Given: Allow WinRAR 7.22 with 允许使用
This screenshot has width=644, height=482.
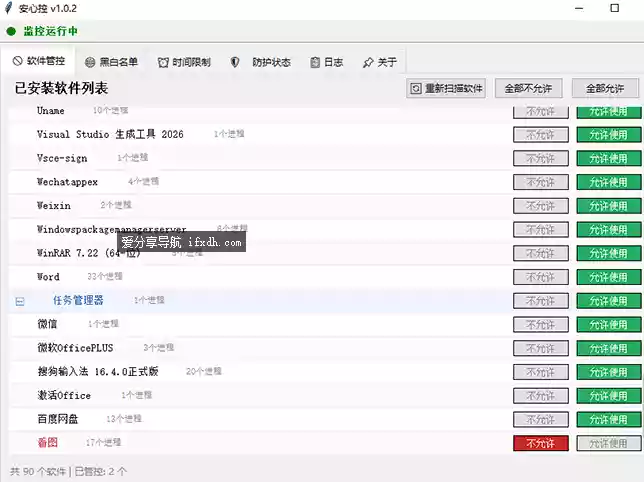Looking at the screenshot, I should pyautogui.click(x=609, y=253).
